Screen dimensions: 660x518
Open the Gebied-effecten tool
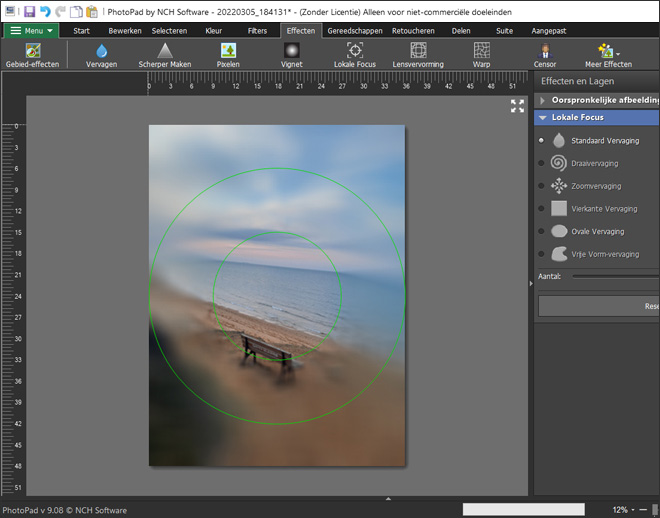click(x=32, y=55)
